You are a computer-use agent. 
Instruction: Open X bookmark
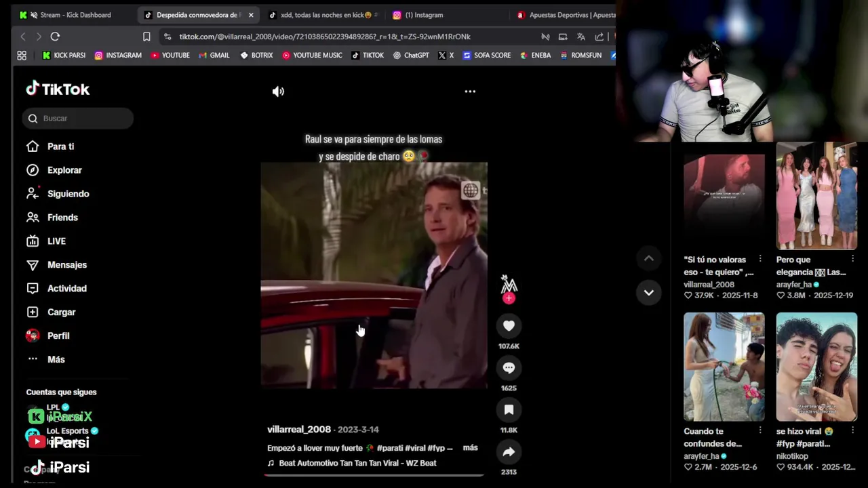[x=446, y=56]
